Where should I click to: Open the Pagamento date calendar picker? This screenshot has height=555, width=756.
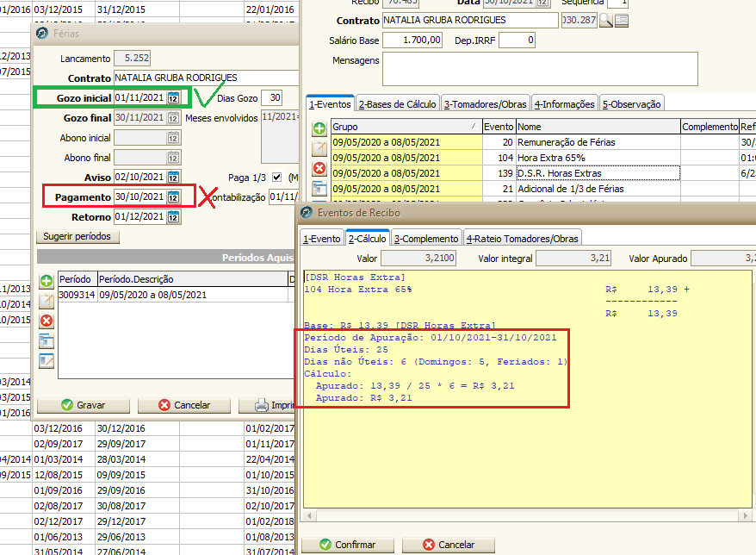(x=174, y=196)
